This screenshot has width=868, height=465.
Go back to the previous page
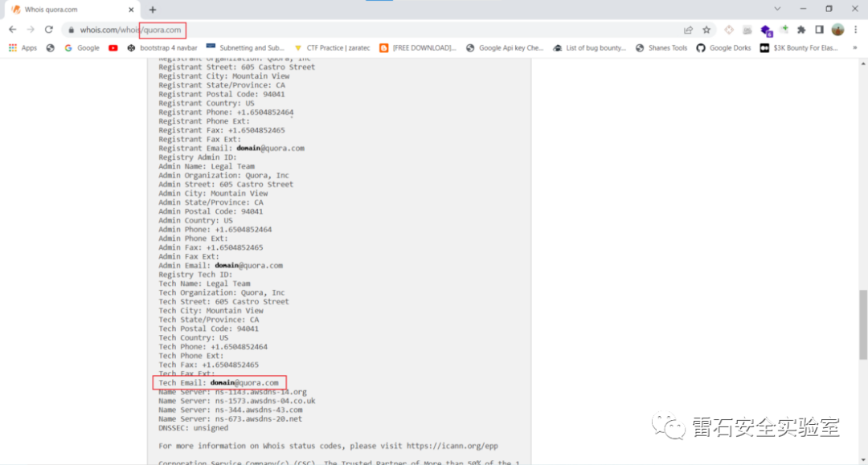point(13,30)
